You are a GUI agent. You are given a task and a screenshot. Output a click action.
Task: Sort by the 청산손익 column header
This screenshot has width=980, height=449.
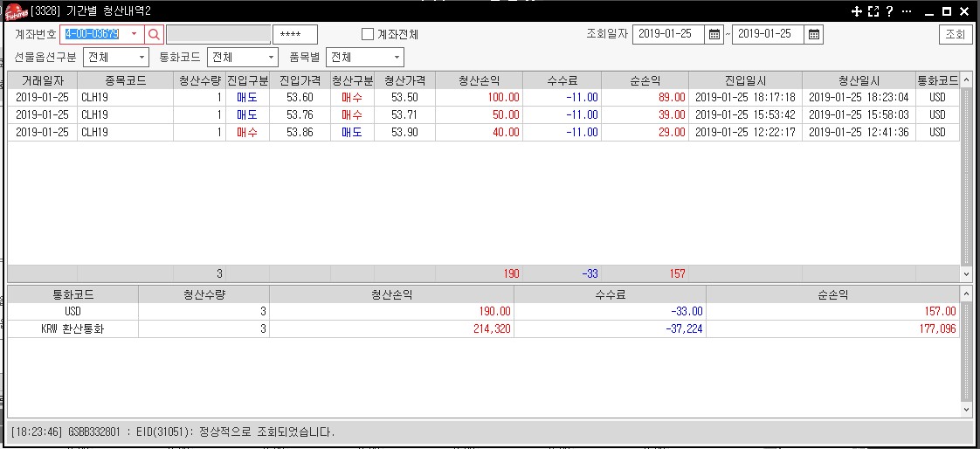(x=479, y=79)
